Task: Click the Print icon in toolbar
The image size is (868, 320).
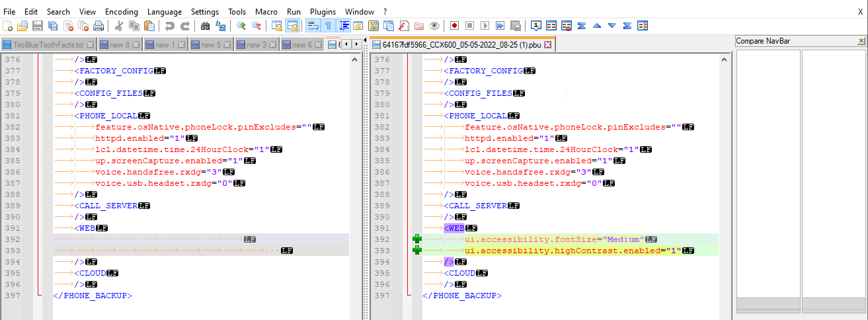Action: (x=99, y=26)
